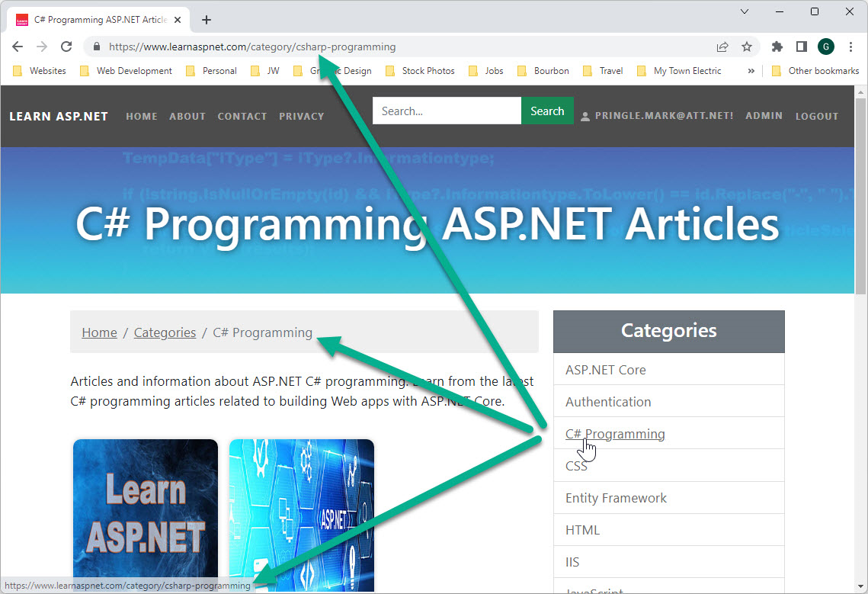868x594 pixels.
Task: Open a new tab with the plus icon
Action: [x=207, y=20]
